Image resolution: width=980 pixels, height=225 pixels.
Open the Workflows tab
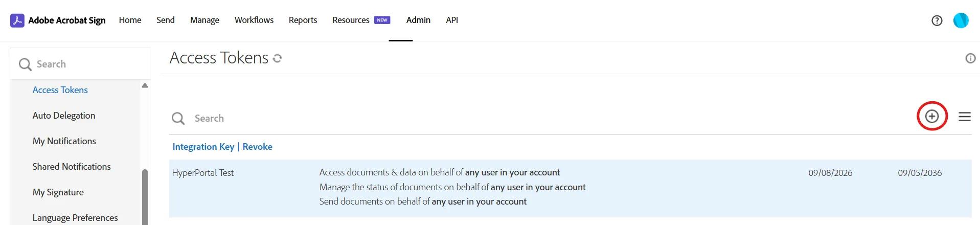tap(254, 20)
